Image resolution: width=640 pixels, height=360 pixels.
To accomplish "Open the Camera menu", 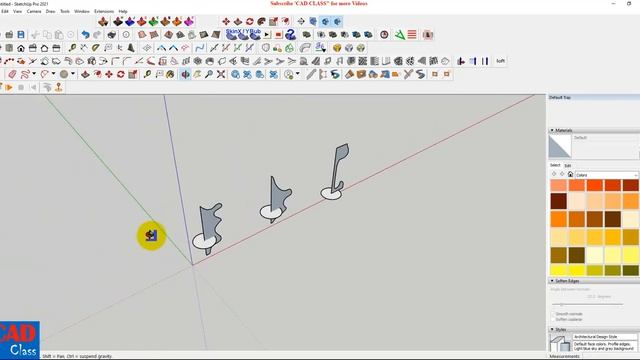I will pyautogui.click(x=34, y=11).
